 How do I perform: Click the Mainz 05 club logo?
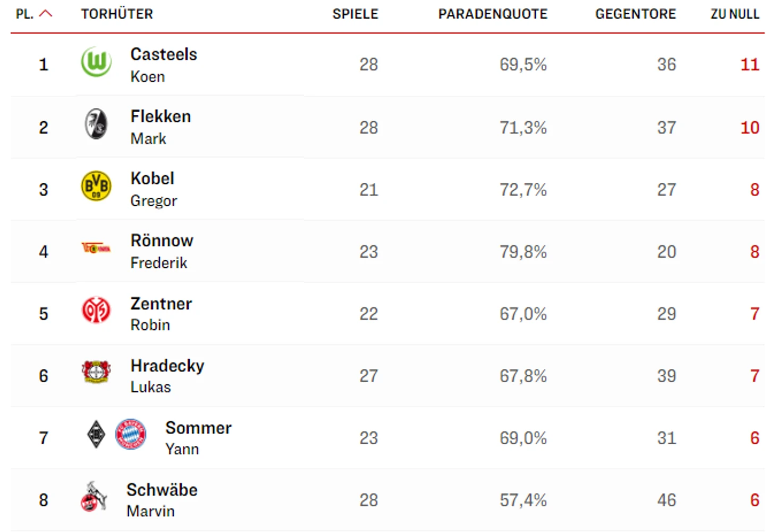tap(96, 310)
